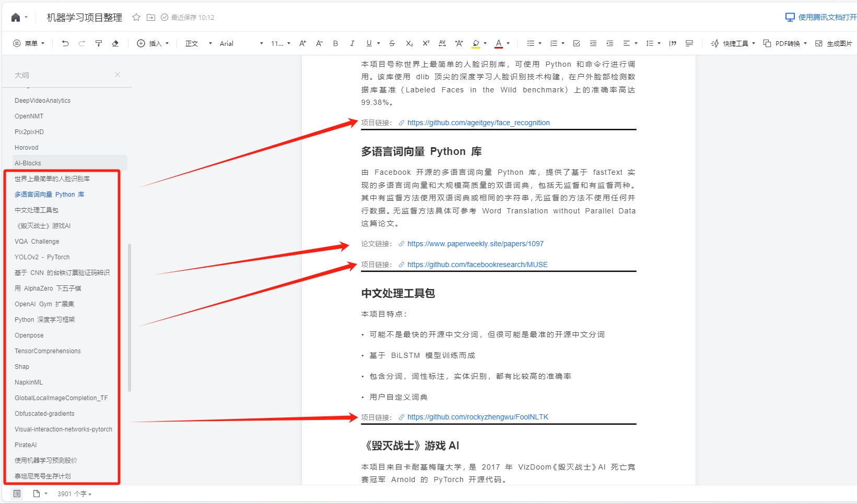Image resolution: width=857 pixels, height=504 pixels.
Task: Insert a bulleted list
Action: pos(531,43)
